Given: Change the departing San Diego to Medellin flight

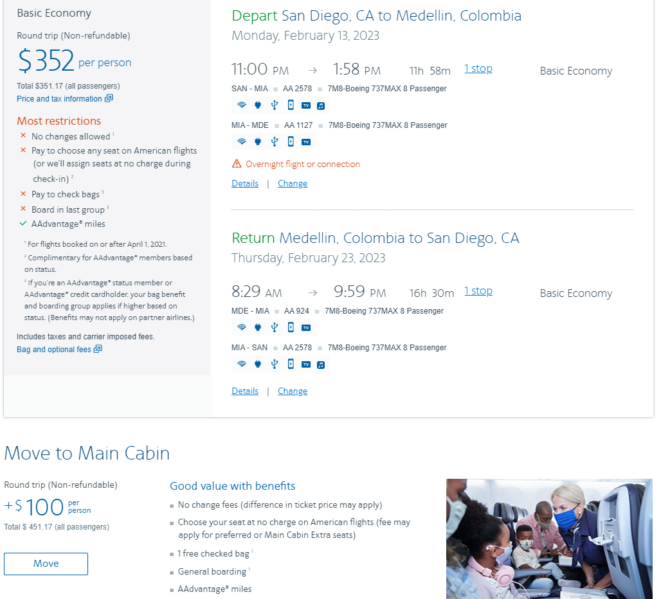Looking at the screenshot, I should point(292,184).
